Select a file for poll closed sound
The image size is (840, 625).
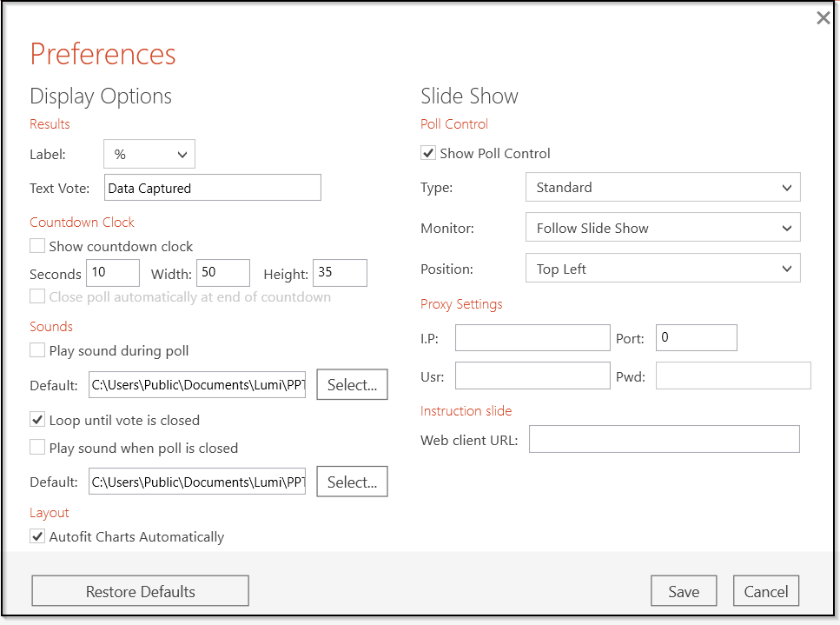(x=352, y=482)
